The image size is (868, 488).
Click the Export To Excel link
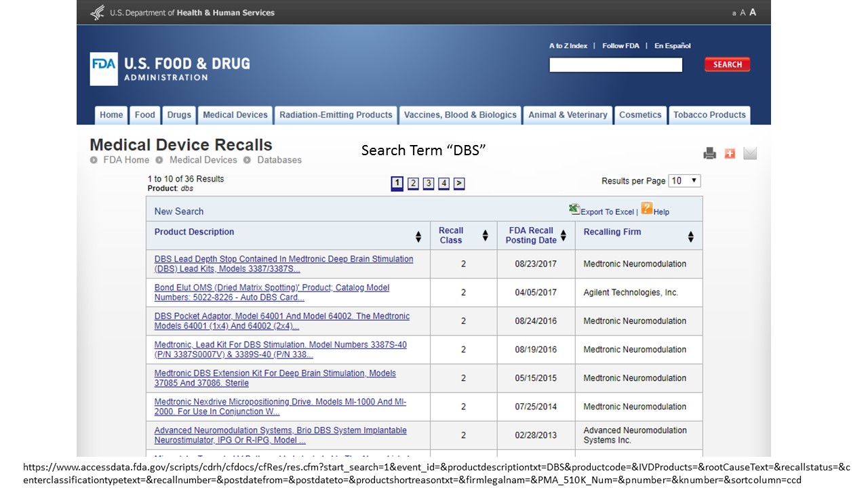pos(607,212)
